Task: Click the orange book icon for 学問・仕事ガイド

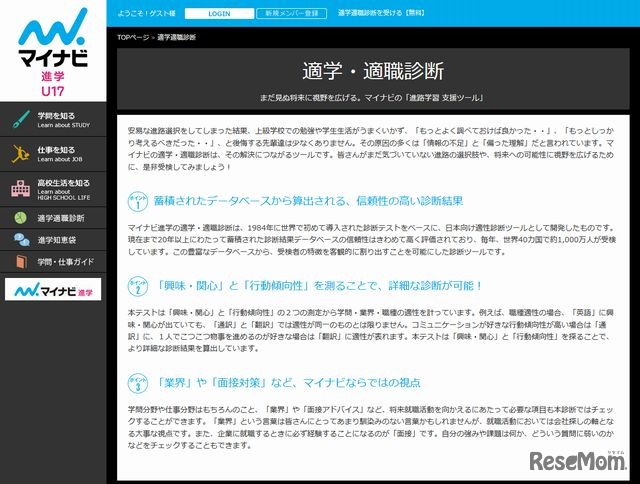Action: click(x=21, y=262)
